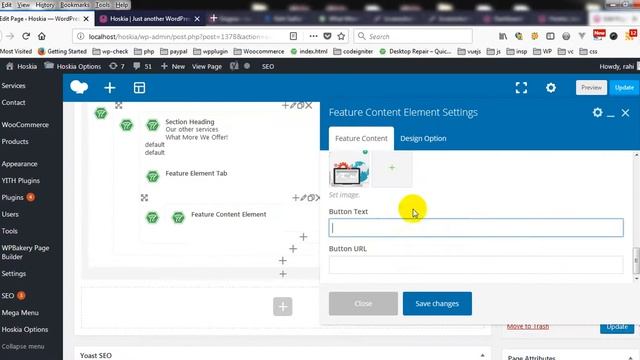The width and height of the screenshot is (640, 360).
Task: Click the browser Search box
Action: [x=413, y=36]
